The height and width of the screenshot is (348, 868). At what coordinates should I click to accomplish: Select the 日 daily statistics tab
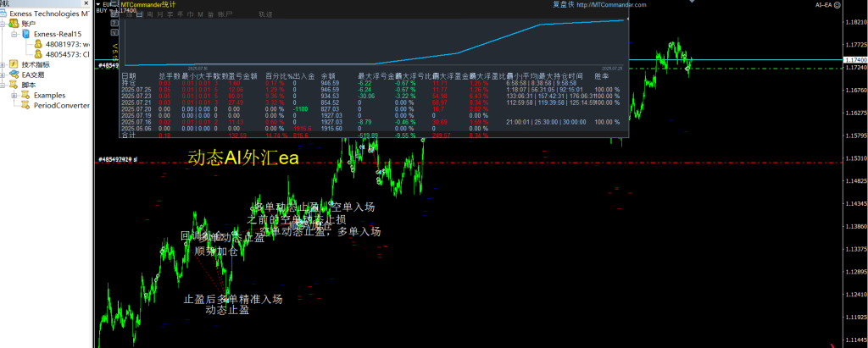point(139,14)
